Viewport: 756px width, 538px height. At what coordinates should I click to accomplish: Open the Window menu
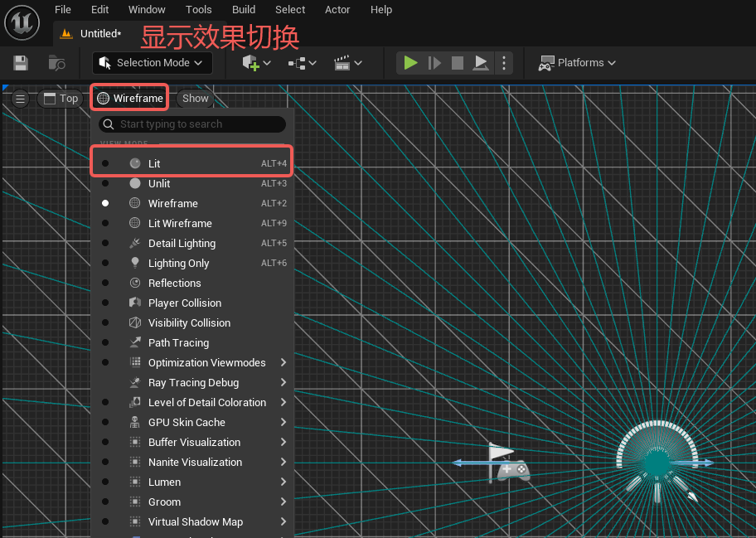point(147,10)
